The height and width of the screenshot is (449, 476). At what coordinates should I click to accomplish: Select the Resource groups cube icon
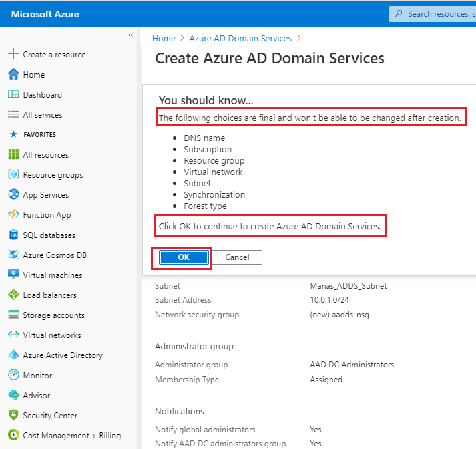click(x=13, y=175)
